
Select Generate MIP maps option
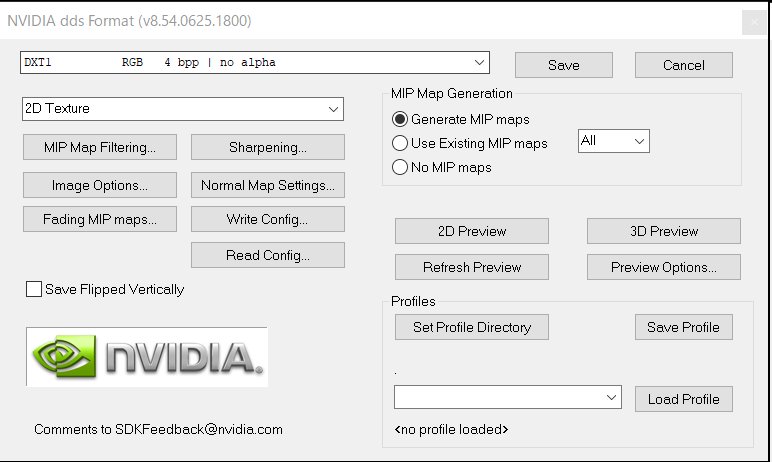(x=401, y=119)
